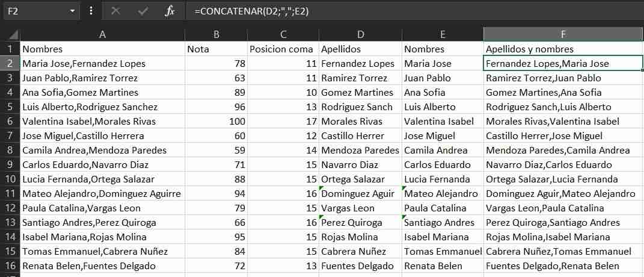Click the Insert Function fx icon
Image resolution: width=644 pixels, height=277 pixels.
(x=170, y=11)
